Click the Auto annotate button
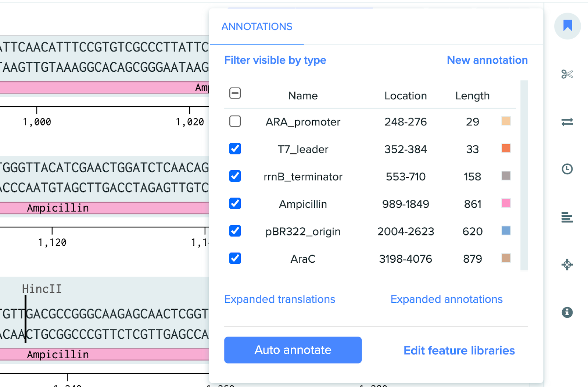 point(293,350)
